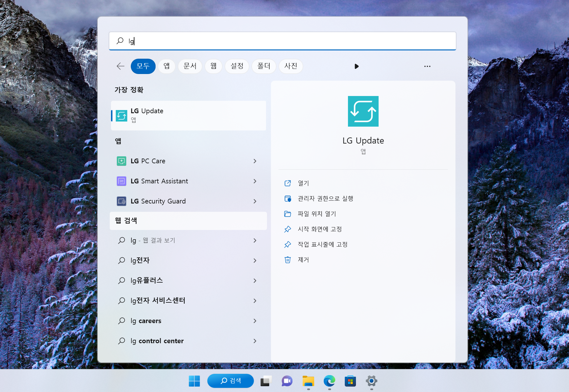Expand chevron for lg전자 suggestion
The width and height of the screenshot is (569, 392).
[x=255, y=261]
